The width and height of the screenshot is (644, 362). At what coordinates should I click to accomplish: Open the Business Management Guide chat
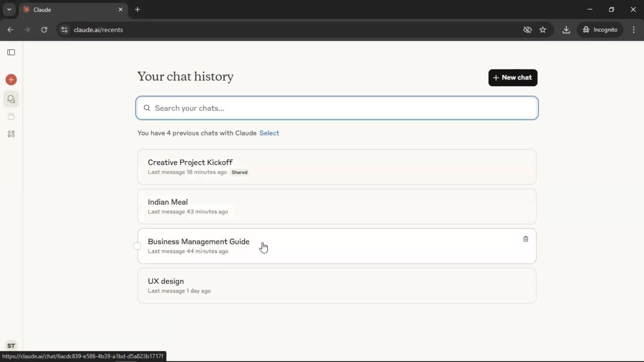coord(337,246)
